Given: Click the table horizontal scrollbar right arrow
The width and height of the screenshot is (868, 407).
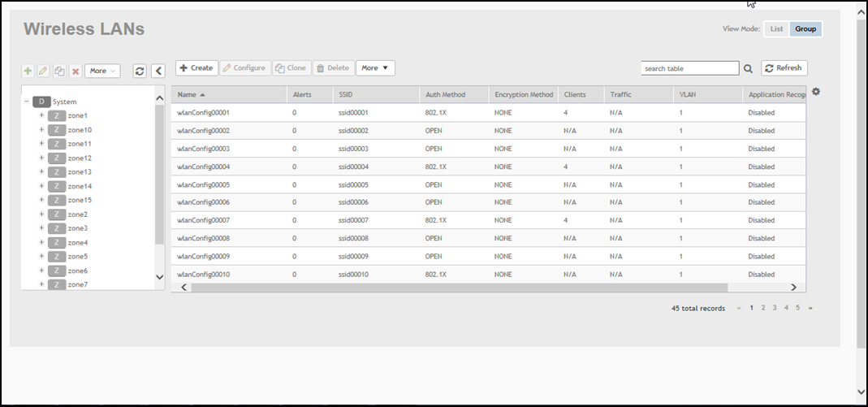Looking at the screenshot, I should pos(793,288).
